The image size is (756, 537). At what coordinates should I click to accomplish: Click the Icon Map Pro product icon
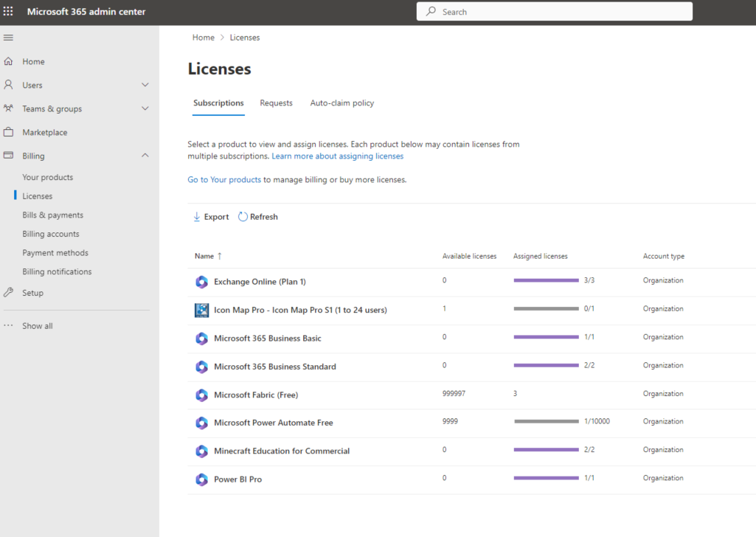201,310
